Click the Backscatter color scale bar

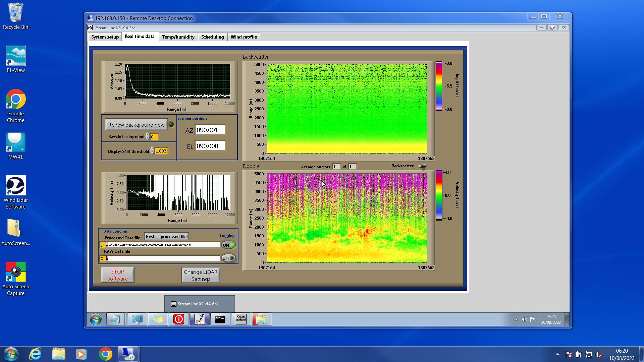(439, 86)
